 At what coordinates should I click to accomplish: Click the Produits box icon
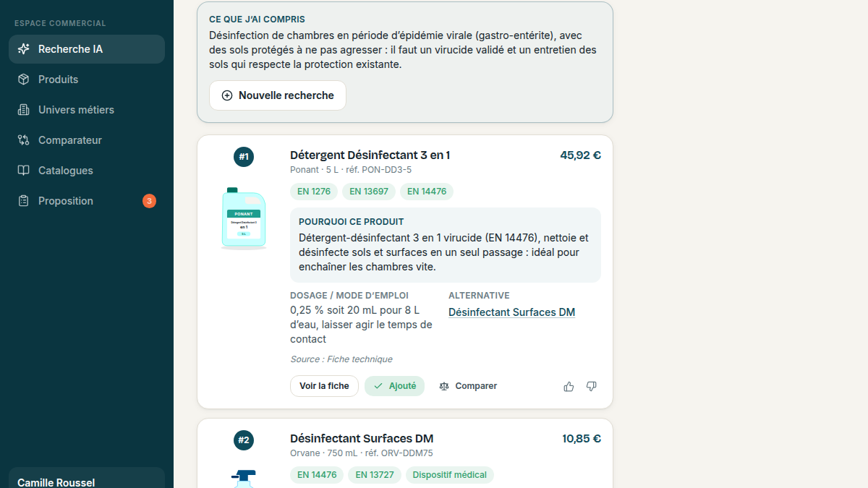(x=24, y=80)
